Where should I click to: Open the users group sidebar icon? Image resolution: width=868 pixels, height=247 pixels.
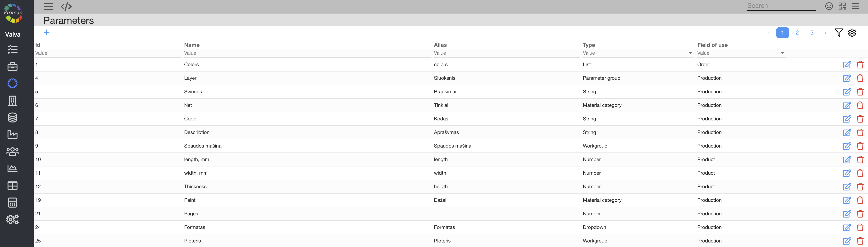pos(13,151)
